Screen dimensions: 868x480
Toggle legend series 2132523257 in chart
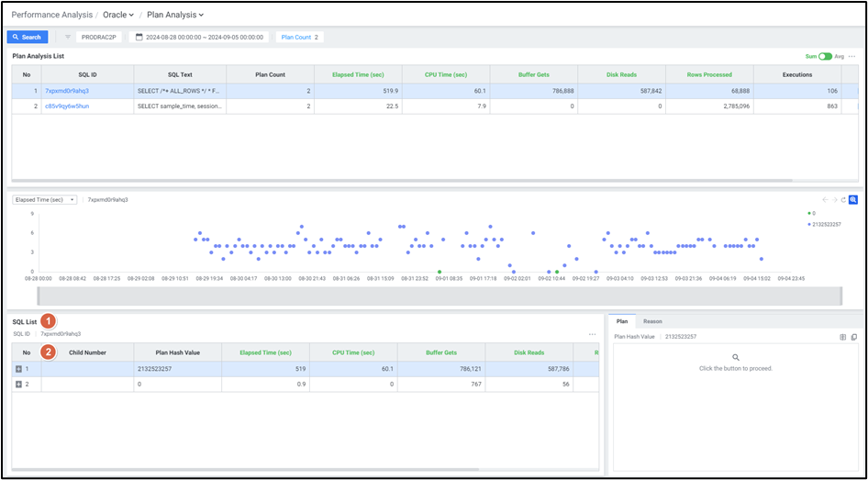click(x=824, y=224)
